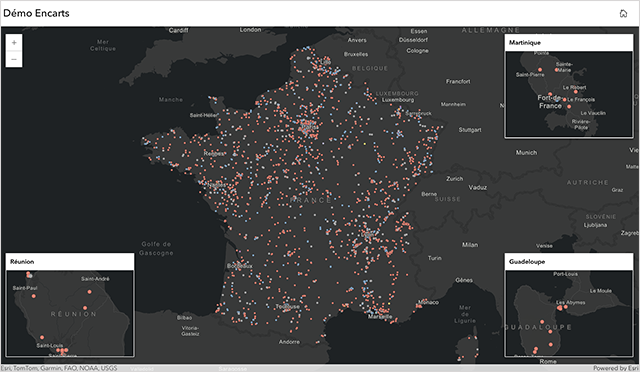Zoom in with the plus button
The image size is (640, 372).
pyautogui.click(x=14, y=42)
